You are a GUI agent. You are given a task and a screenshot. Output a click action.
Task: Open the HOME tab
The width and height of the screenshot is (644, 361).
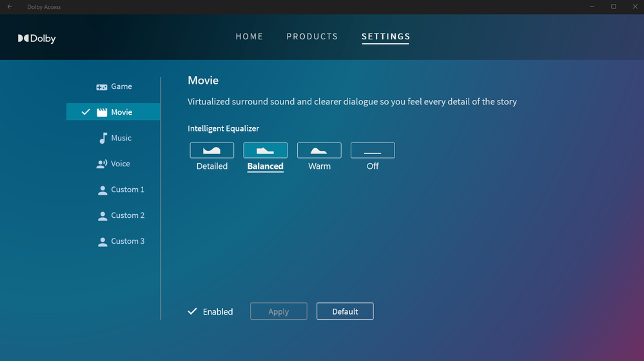tap(249, 37)
